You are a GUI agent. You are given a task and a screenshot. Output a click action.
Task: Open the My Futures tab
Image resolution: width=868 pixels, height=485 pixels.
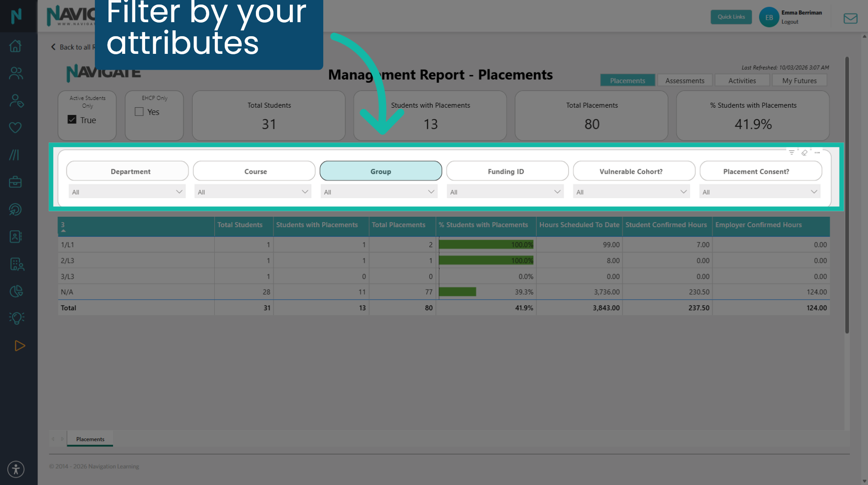click(x=799, y=80)
